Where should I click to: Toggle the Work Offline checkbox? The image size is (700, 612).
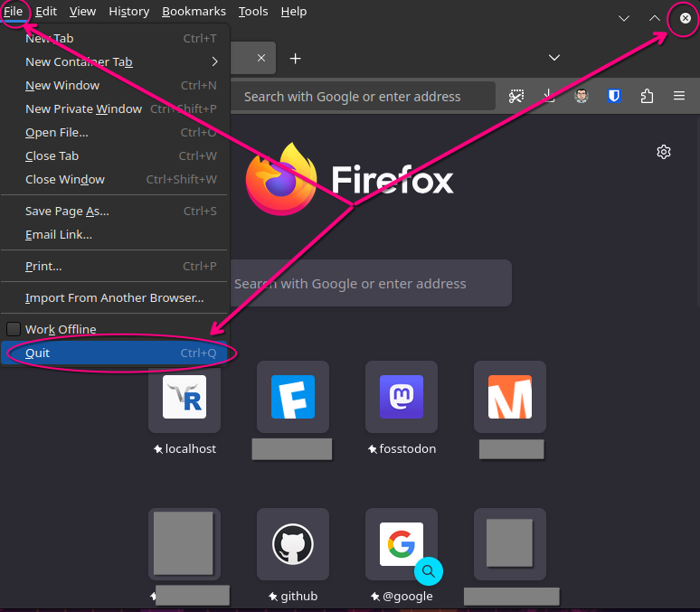tap(14, 329)
